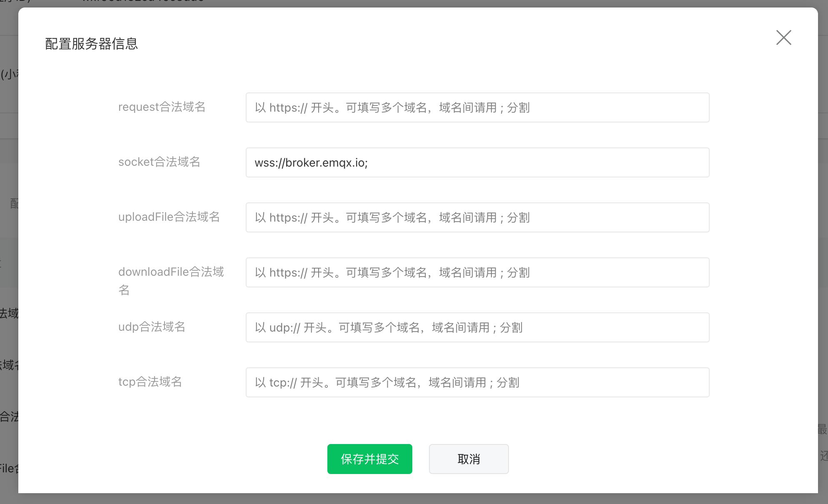Click the udp合法域名 input field
Screen dimensions: 828x504
point(477,327)
